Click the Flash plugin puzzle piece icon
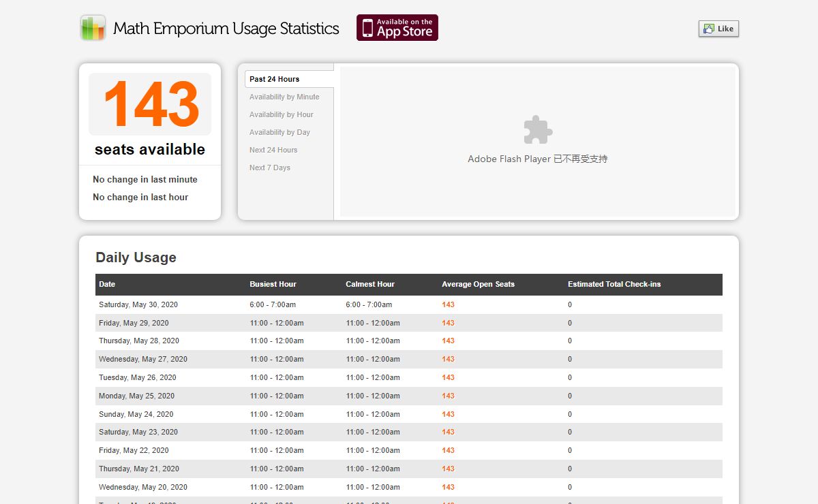The height and width of the screenshot is (504, 818). [538, 129]
